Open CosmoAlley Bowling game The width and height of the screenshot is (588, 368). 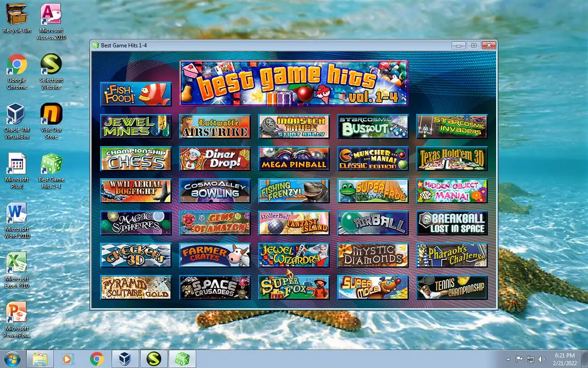[215, 191]
